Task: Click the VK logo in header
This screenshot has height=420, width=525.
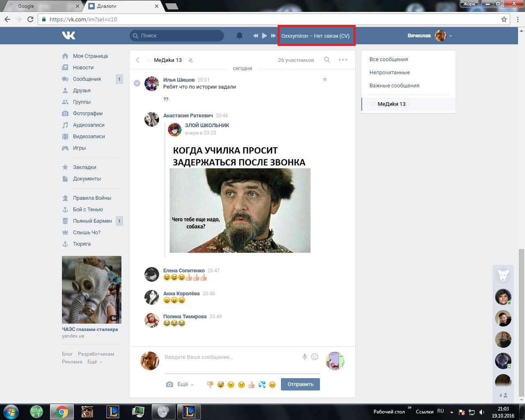Action: tap(68, 36)
